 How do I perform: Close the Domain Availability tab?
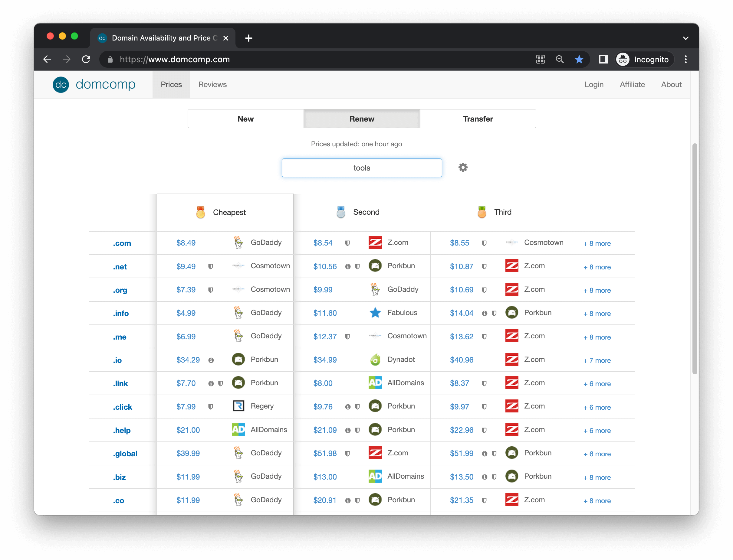pos(226,38)
